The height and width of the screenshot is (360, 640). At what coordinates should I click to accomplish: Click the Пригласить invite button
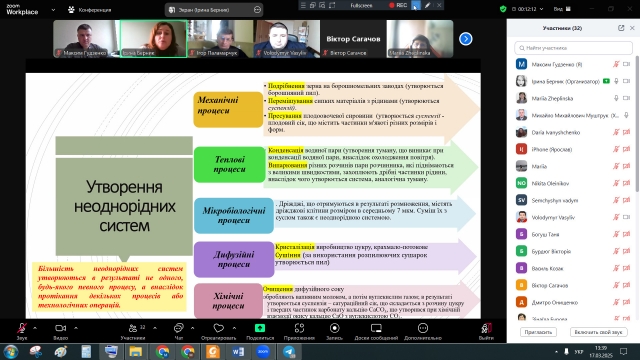point(538,332)
